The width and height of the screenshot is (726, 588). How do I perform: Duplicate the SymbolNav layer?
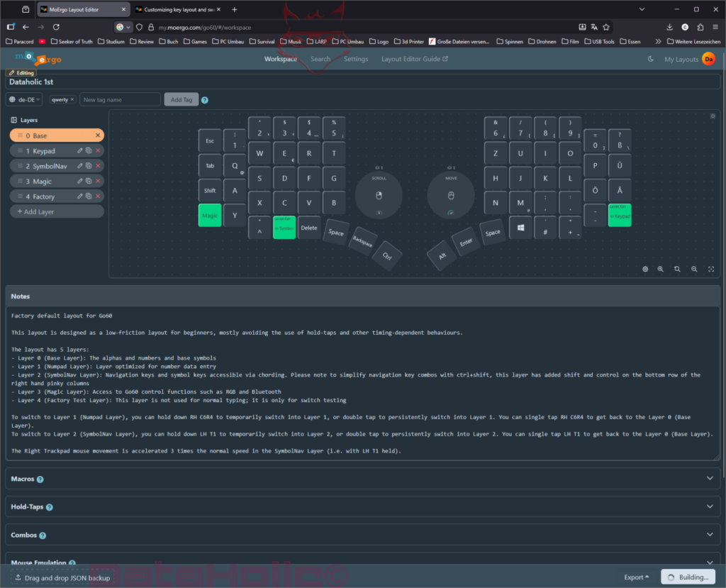[x=89, y=165]
